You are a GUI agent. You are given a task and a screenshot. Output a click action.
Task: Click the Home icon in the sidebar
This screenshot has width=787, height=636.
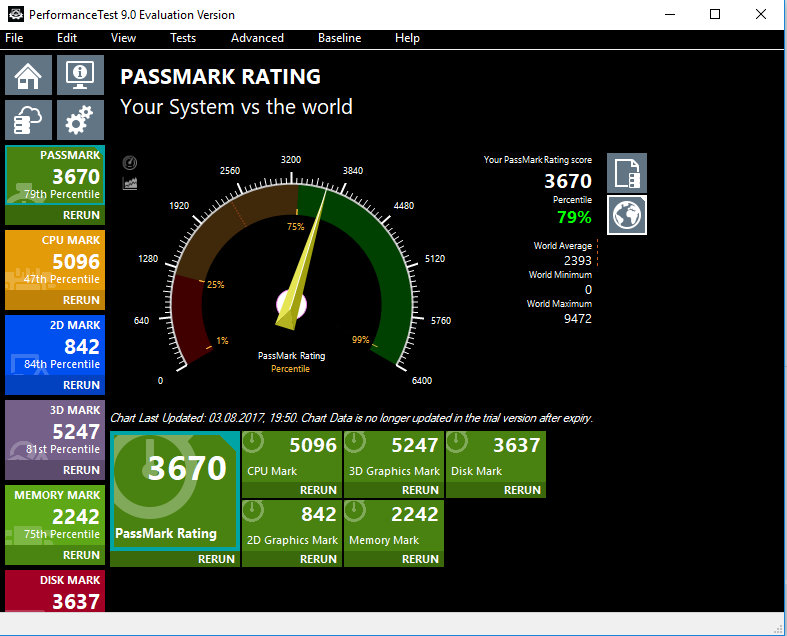(x=29, y=76)
